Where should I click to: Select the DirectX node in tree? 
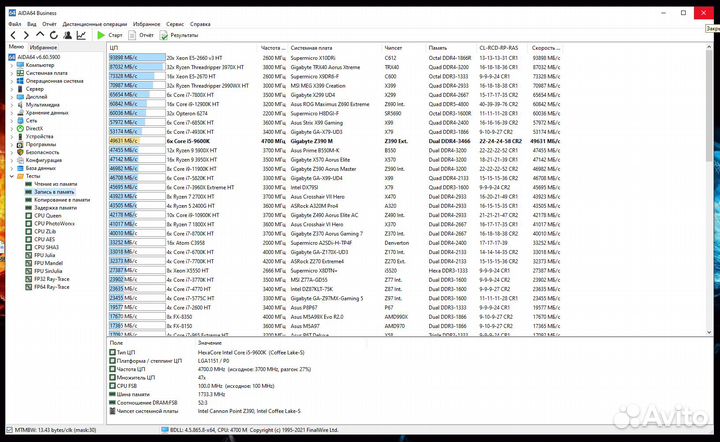coord(34,129)
